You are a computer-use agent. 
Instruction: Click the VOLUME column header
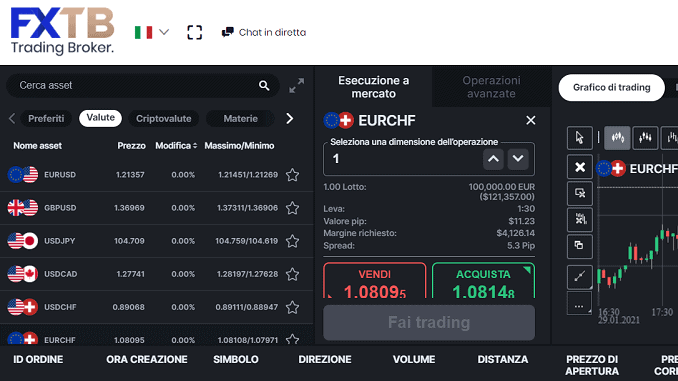414,359
